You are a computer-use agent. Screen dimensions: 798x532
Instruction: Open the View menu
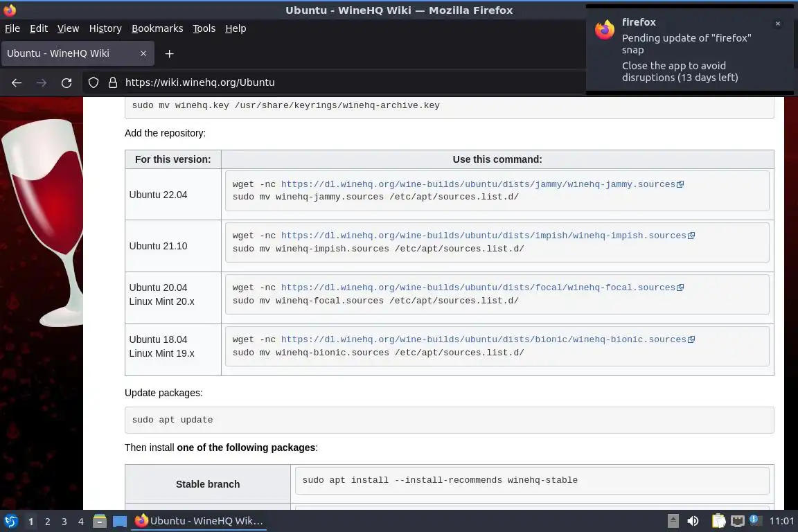click(x=68, y=28)
